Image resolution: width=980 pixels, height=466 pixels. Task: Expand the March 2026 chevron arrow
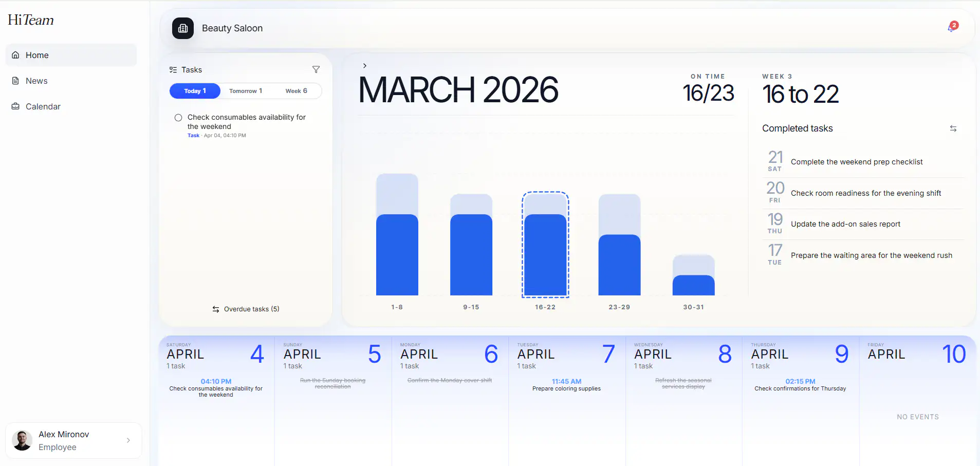364,65
